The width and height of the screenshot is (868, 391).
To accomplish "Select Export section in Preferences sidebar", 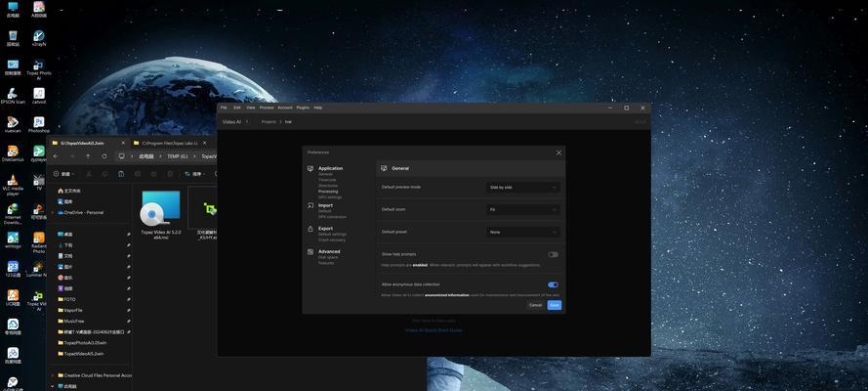I will click(x=325, y=228).
